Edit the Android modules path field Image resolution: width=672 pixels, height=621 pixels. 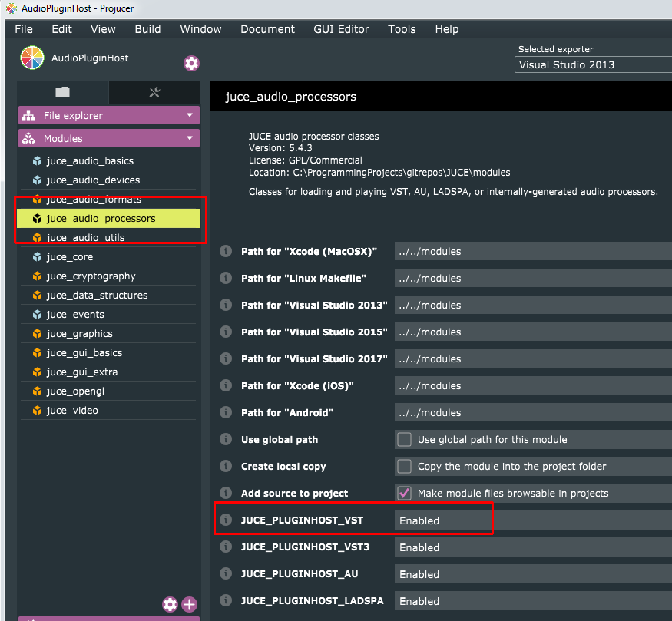pyautogui.click(x=533, y=412)
